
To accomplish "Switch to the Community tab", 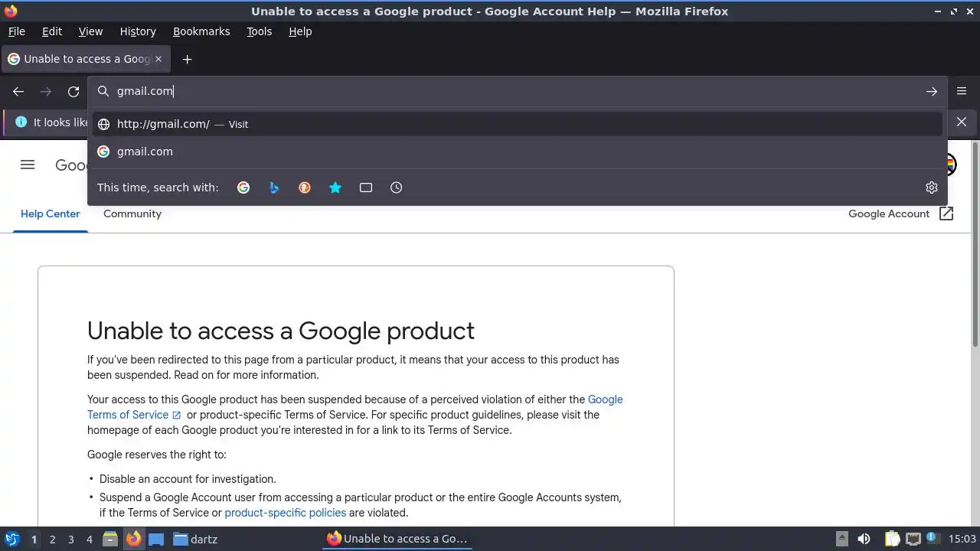I will point(132,214).
